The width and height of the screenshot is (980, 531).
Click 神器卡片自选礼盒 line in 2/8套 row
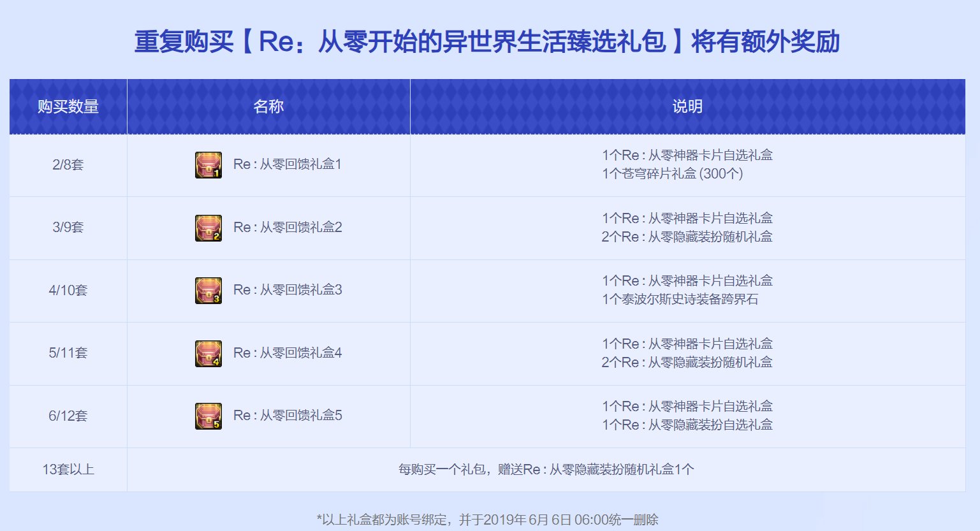687,155
